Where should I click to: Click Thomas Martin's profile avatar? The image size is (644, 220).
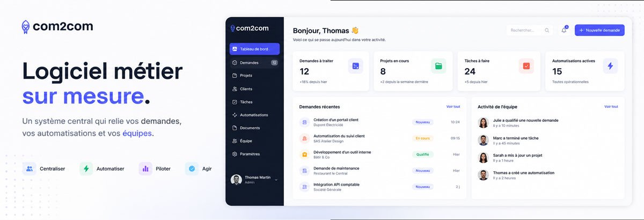(236, 180)
